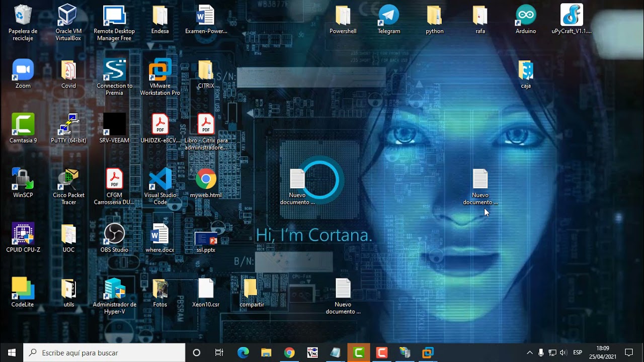Select Libro - Citrix para administradores PDF
This screenshot has height=362, width=644.
(x=206, y=132)
